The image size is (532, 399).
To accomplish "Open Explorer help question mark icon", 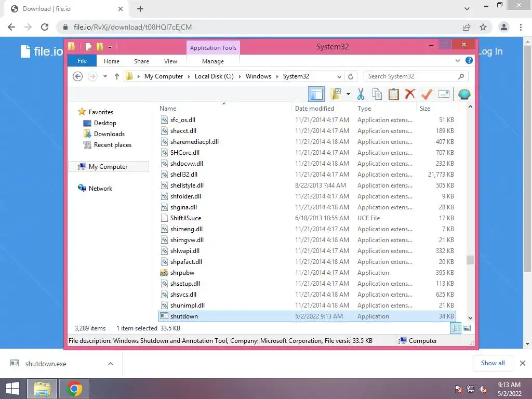I will [469, 60].
